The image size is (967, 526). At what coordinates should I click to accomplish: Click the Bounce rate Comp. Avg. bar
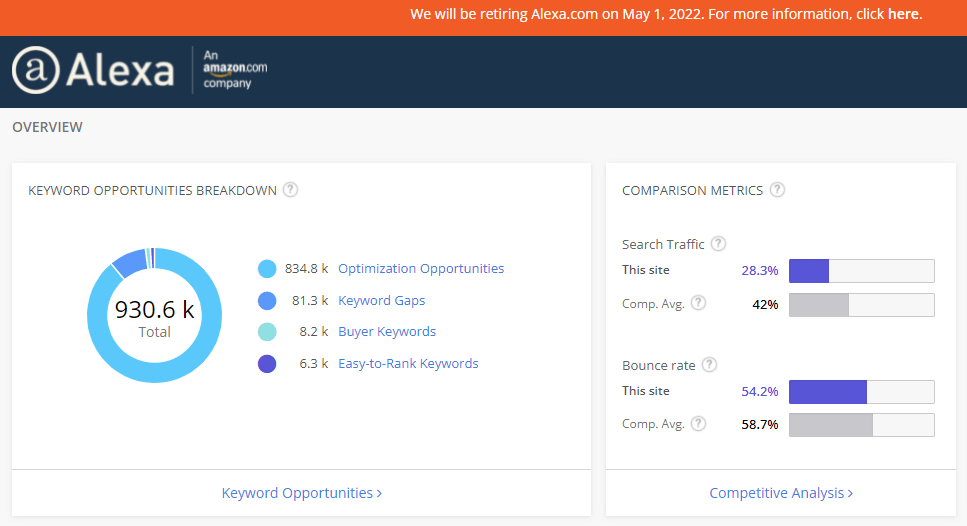pyautogui.click(x=862, y=425)
